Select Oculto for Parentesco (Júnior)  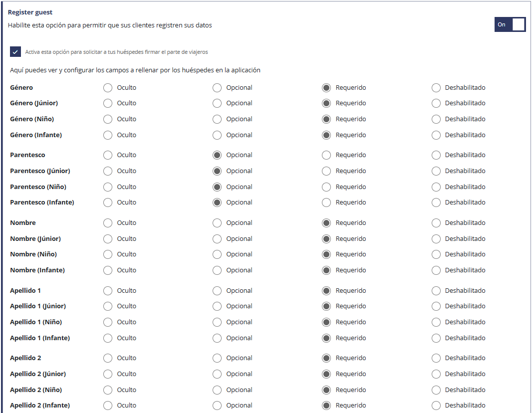point(108,171)
